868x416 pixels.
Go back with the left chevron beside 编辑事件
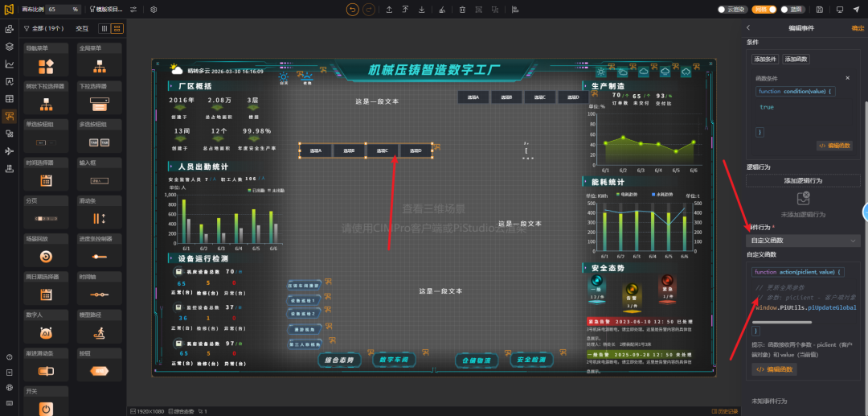click(x=748, y=27)
